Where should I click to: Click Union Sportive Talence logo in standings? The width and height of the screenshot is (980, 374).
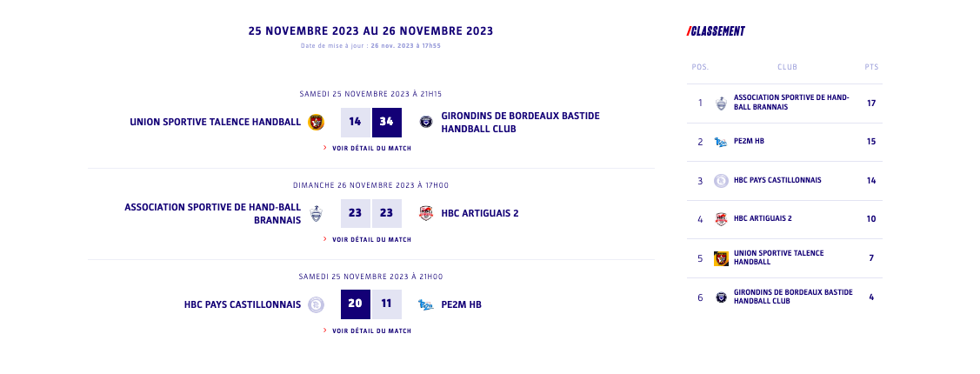click(721, 258)
